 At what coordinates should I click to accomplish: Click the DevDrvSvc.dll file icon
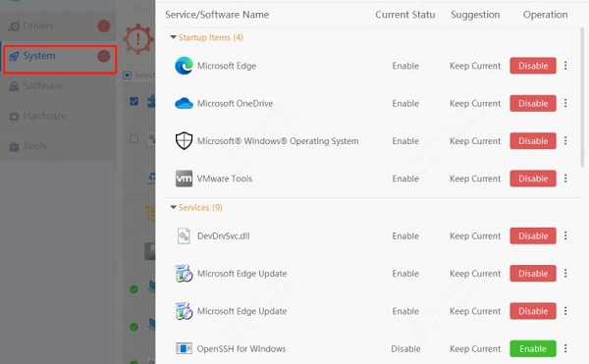184,236
